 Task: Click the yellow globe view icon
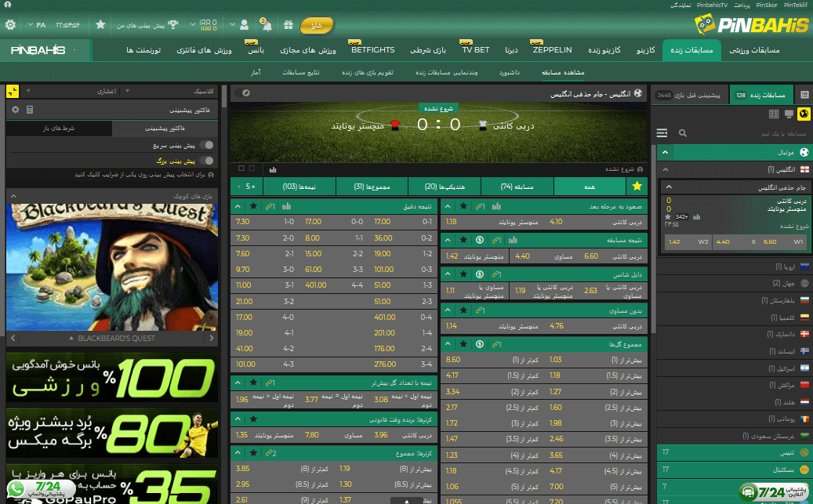pyautogui.click(x=804, y=114)
